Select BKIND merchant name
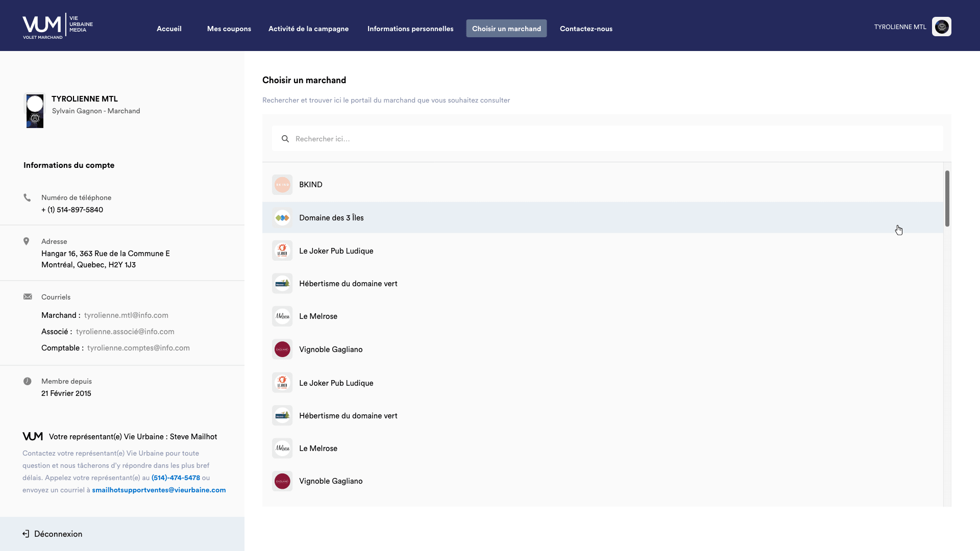The image size is (980, 551). click(x=311, y=185)
